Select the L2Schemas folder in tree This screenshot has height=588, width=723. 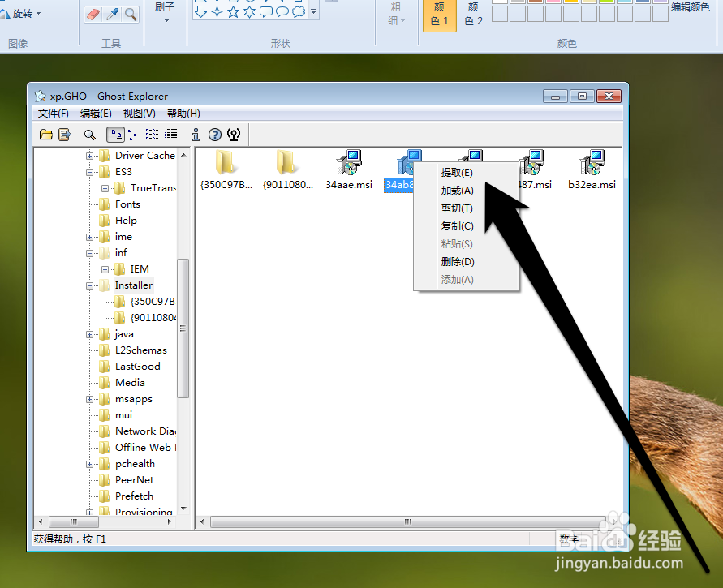[141, 350]
